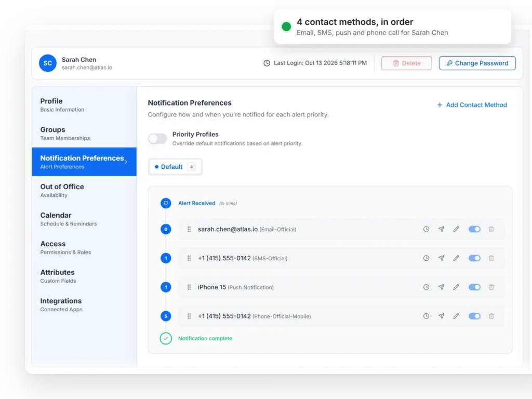Delete the Phone-Official-Mobile contact row
The width and height of the screenshot is (532, 399).
[491, 316]
